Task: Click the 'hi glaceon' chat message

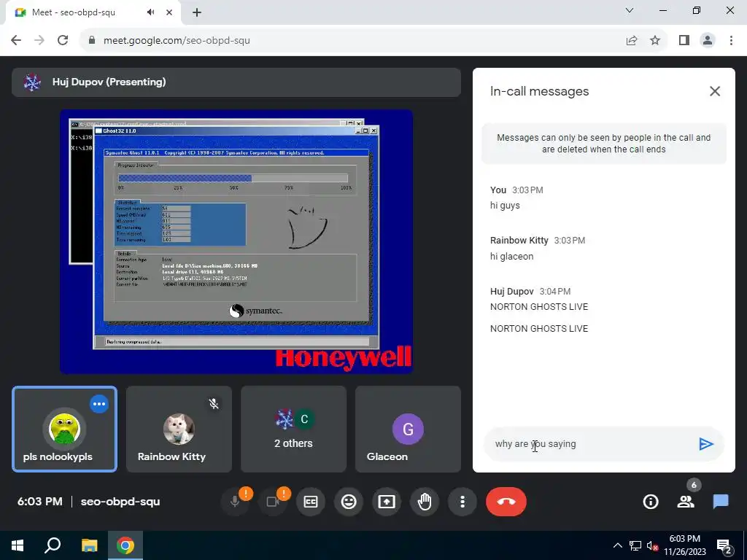Action: [x=511, y=256]
